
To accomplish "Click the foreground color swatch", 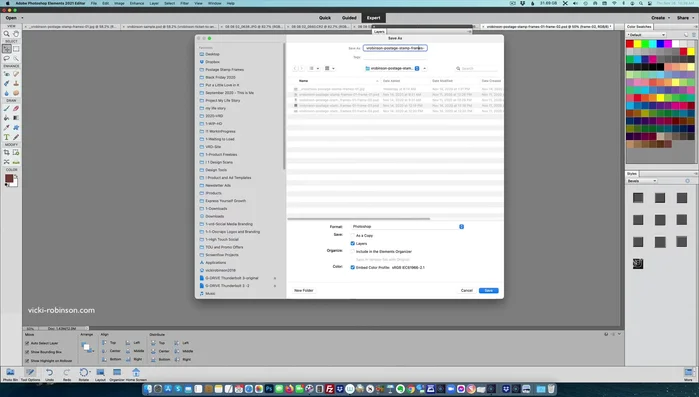I will (9, 178).
